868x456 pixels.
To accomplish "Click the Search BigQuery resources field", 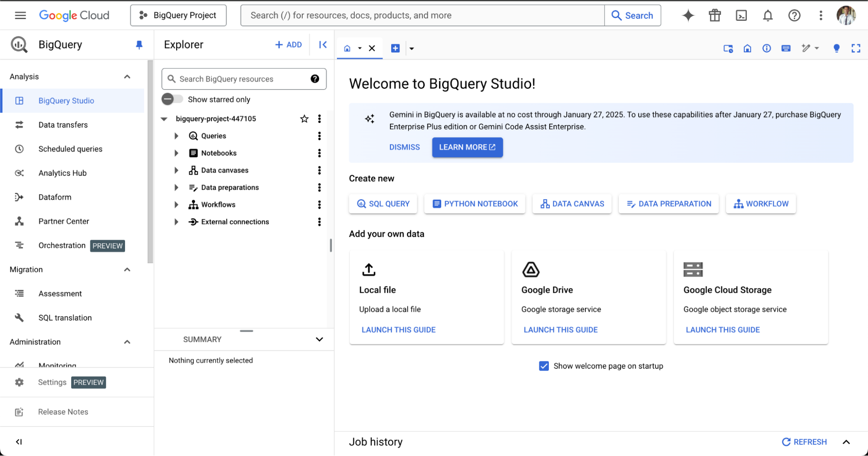I will pos(244,79).
